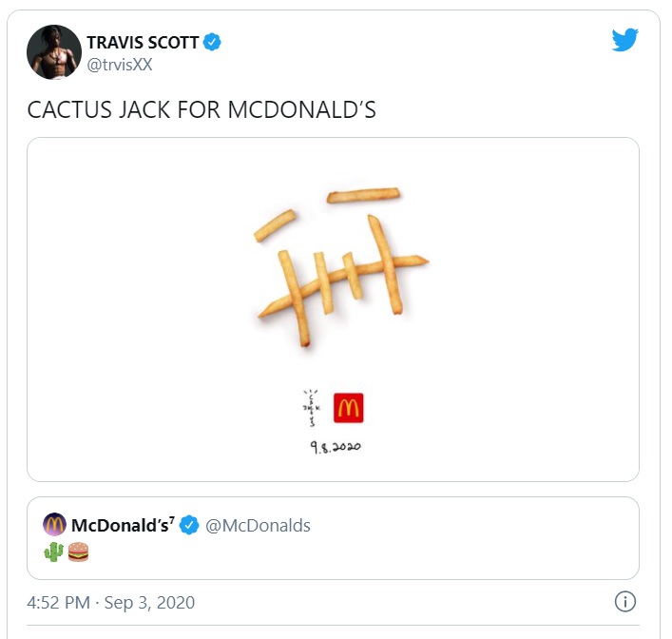The width and height of the screenshot is (672, 639).
Task: Open Travis Scott's profile avatar
Action: (54, 52)
